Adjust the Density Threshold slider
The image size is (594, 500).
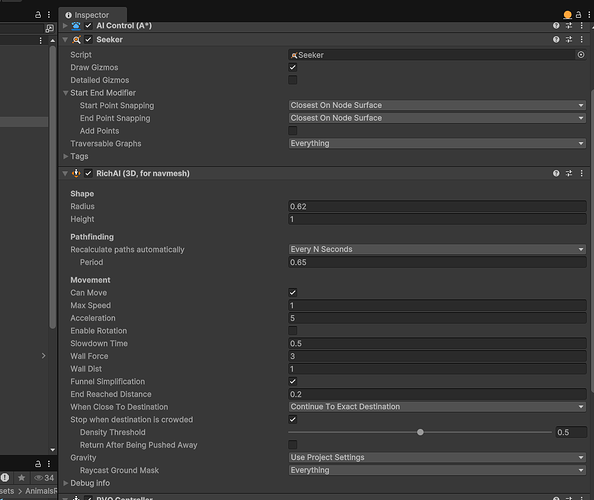[x=420, y=432]
